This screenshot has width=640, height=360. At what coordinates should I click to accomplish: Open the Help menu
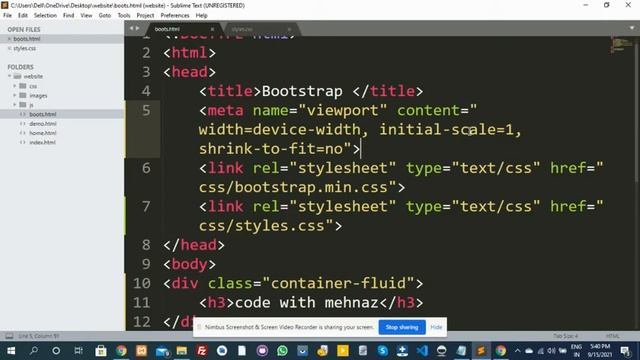pos(202,16)
